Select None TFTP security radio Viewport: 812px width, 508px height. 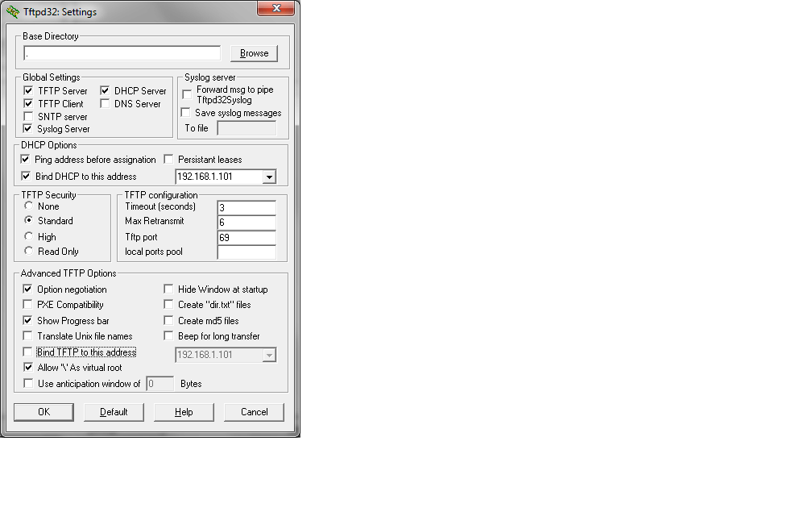pos(28,206)
